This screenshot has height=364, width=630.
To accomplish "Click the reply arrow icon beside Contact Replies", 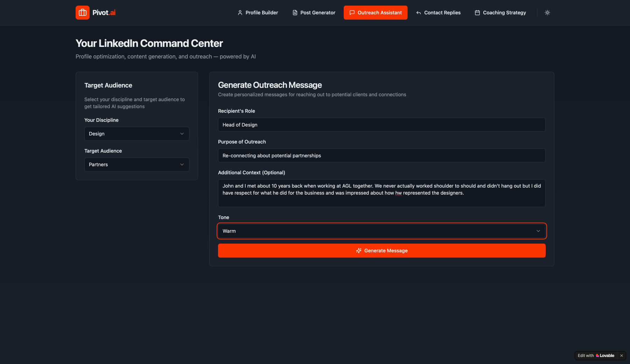I will point(419,13).
